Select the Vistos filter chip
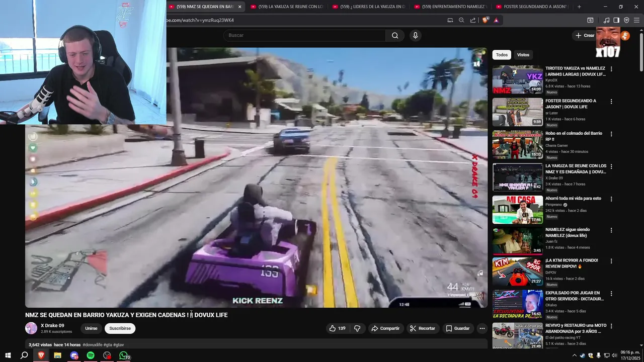Screen dimensions: 644x362 click(523, 55)
